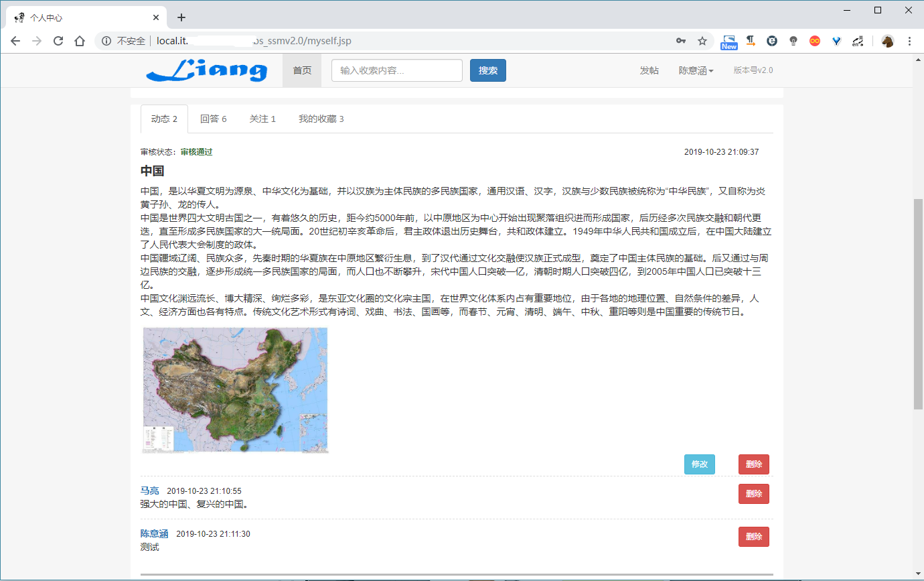This screenshot has height=581, width=924.
Task: Click the gray lightbulb extension icon
Action: pos(793,41)
